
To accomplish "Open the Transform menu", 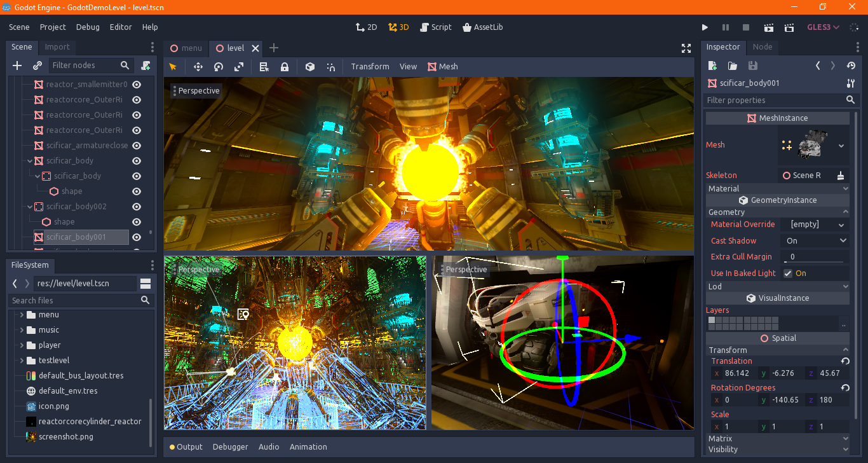I will (x=370, y=66).
